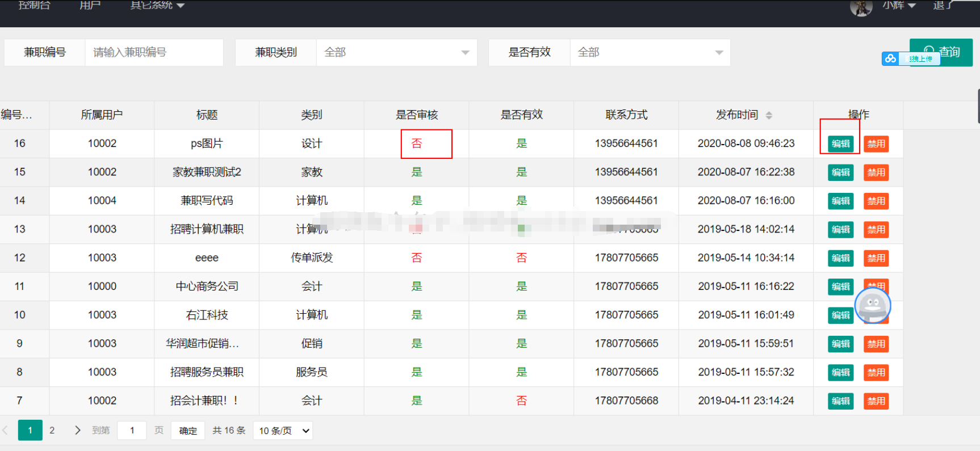Select title cell ps图片
Viewport: 980px width, 451px height.
(207, 144)
